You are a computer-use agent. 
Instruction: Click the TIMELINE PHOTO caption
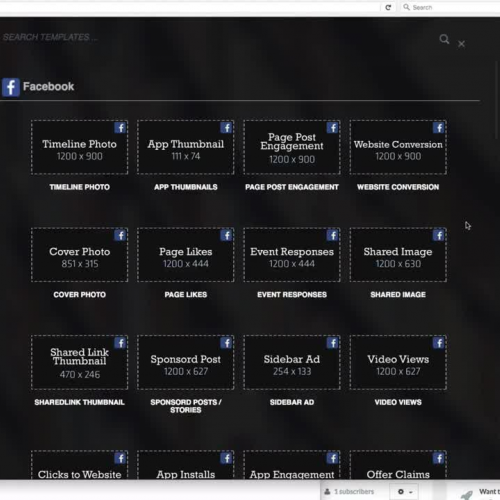tap(80, 187)
